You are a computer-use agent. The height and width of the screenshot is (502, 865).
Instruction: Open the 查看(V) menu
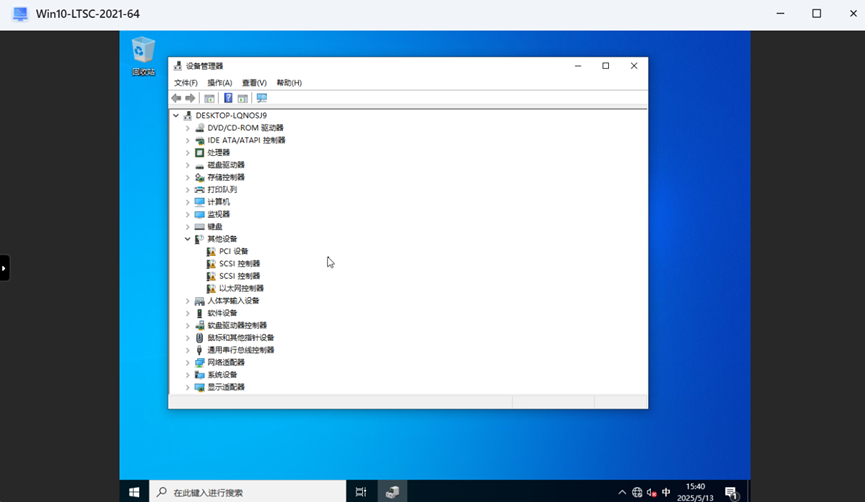(254, 83)
